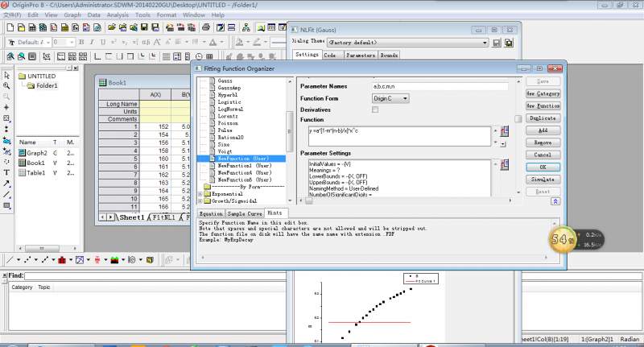Select the Text tool in left toolbar
Image resolution: width=644 pixels, height=347 pixels.
(6, 172)
